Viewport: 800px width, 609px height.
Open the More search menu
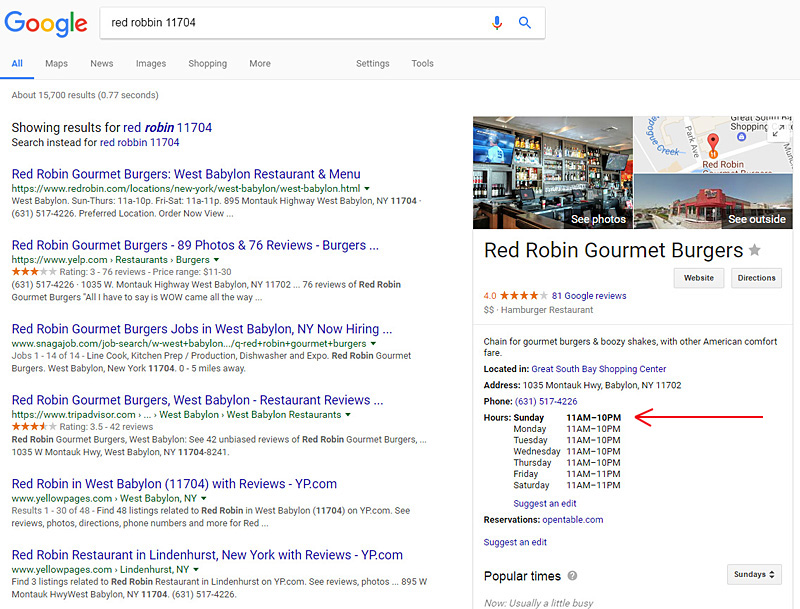260,63
